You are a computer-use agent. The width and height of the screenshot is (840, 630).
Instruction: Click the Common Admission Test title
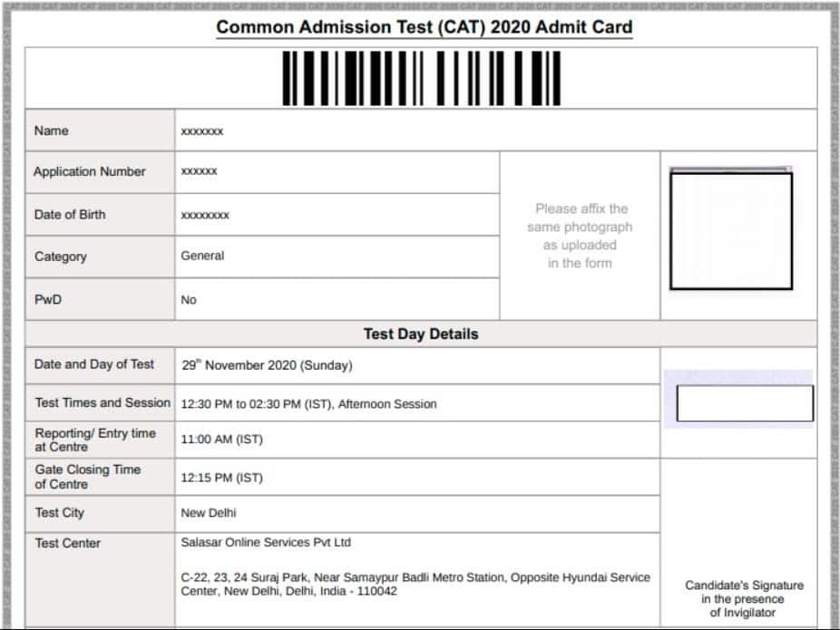point(423,27)
